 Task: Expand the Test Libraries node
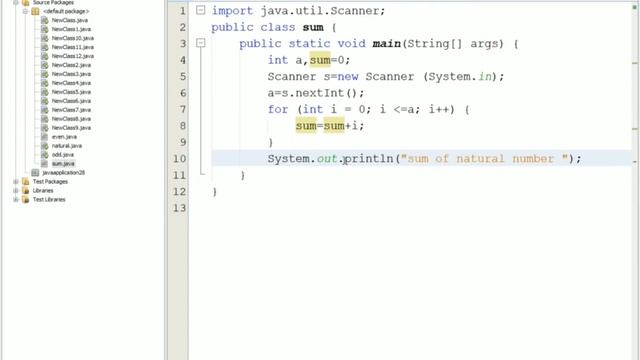pos(16,200)
